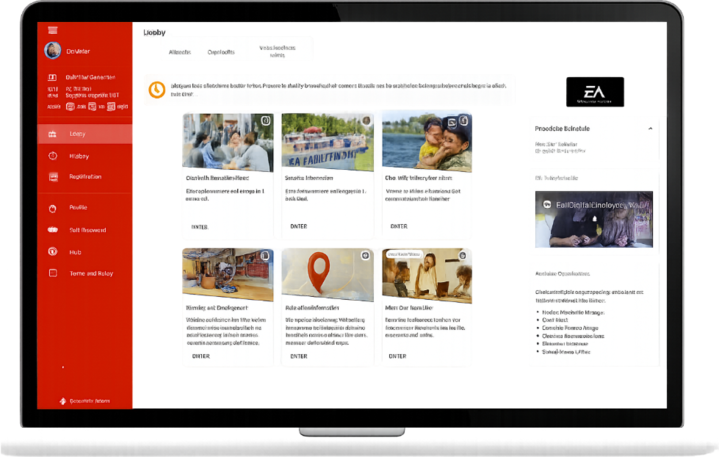
Task: Click the user avatar in the sidebar
Action: click(52, 51)
